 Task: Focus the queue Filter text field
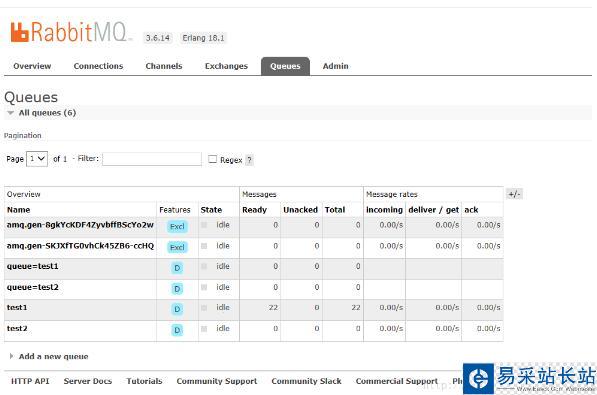(x=152, y=159)
